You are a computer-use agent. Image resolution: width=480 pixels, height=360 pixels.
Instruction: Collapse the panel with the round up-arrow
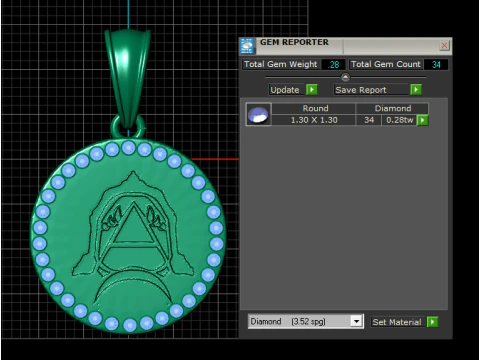click(x=345, y=77)
